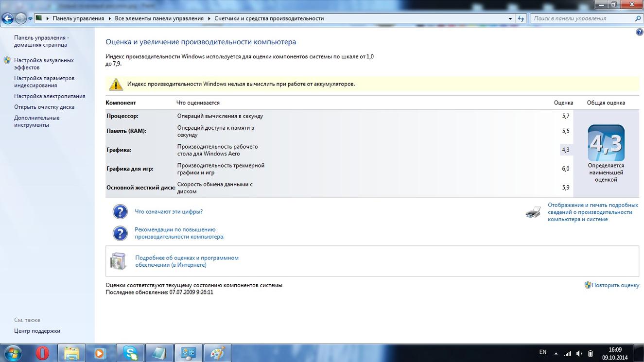Image resolution: width=644 pixels, height=362 pixels.
Task: Open 'Дополнительные инструменты' link
Action: [x=36, y=121]
